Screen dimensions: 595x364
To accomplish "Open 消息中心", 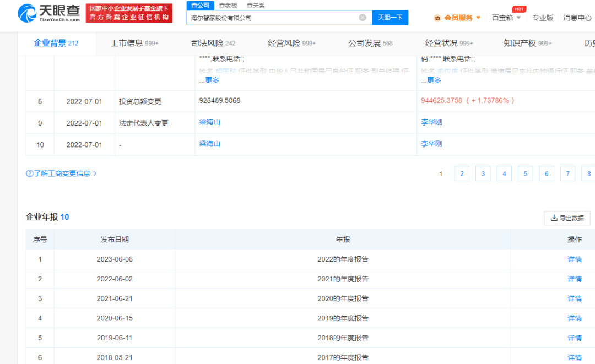I will (577, 18).
